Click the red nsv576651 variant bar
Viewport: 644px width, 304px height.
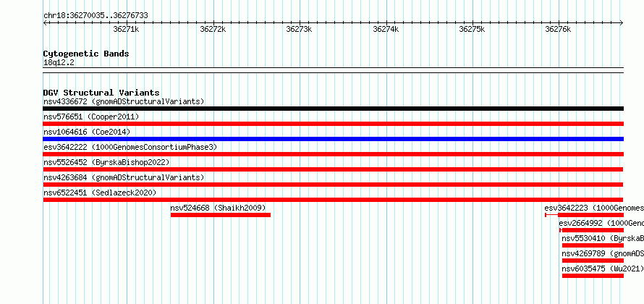334,124
